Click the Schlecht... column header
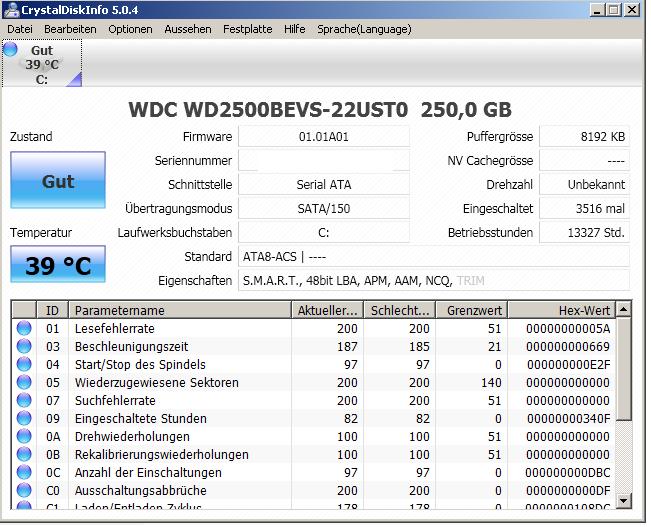 coord(399,310)
